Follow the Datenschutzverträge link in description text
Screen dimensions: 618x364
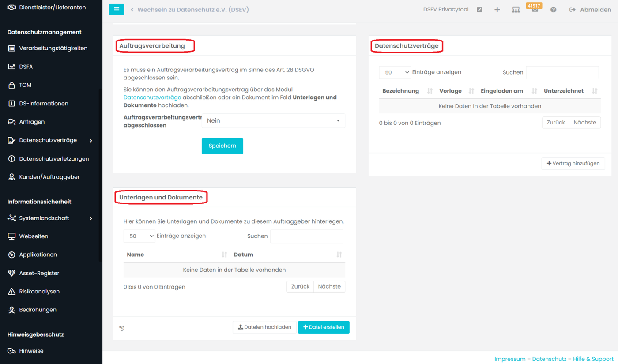152,98
